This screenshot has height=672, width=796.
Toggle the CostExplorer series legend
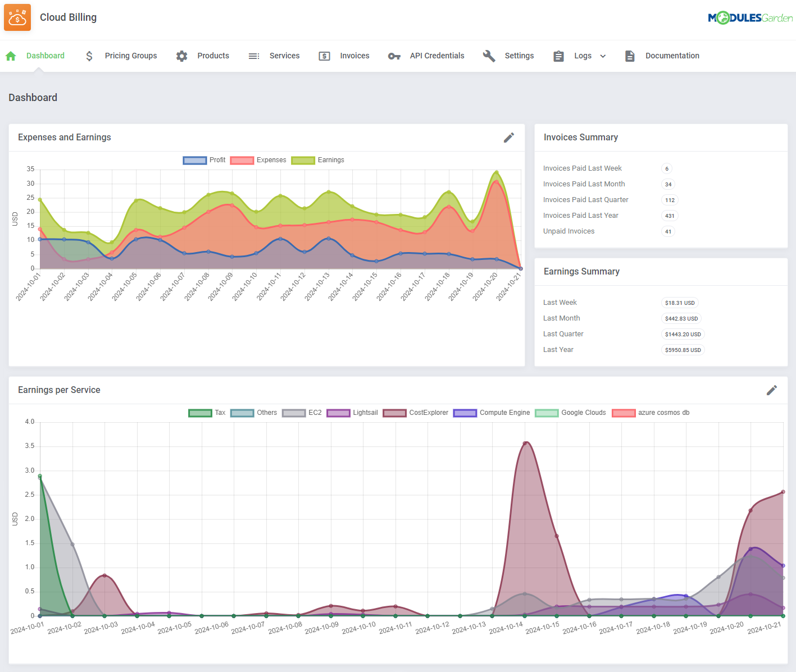(x=416, y=413)
